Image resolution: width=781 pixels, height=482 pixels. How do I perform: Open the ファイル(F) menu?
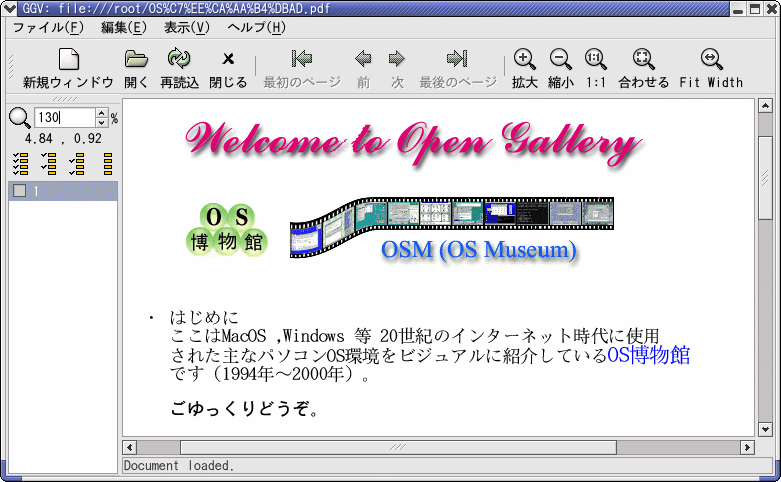tap(48, 27)
